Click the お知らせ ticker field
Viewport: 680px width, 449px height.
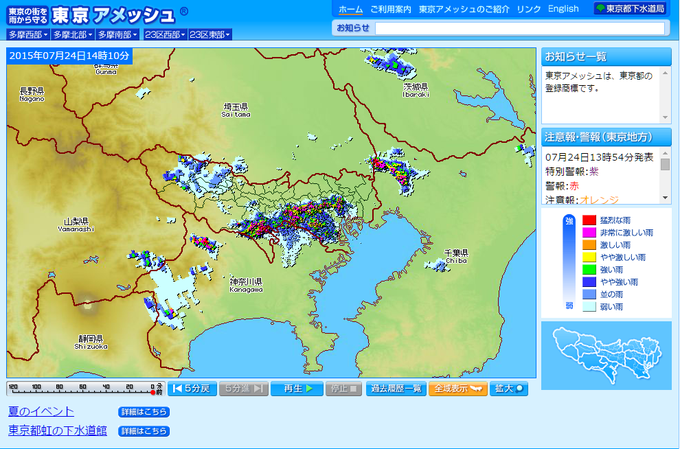520,28
